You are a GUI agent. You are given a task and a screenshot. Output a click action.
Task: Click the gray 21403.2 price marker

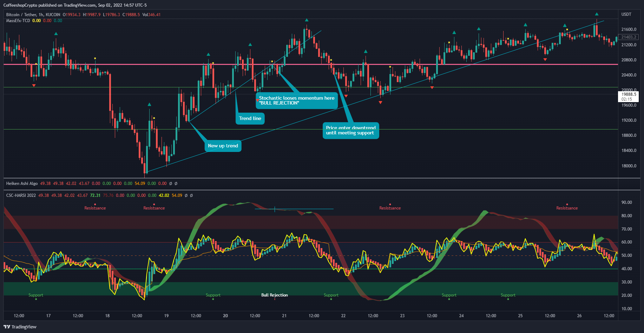629,37
